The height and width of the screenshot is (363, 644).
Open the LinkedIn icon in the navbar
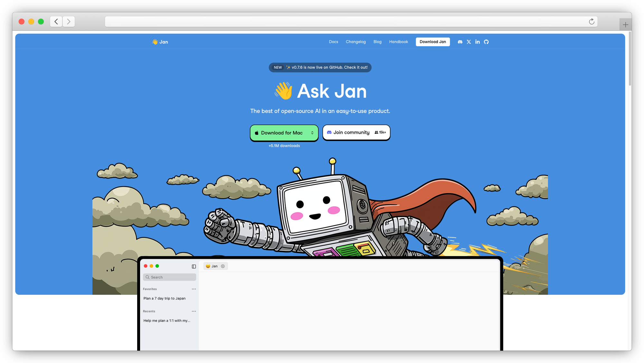pos(478,42)
